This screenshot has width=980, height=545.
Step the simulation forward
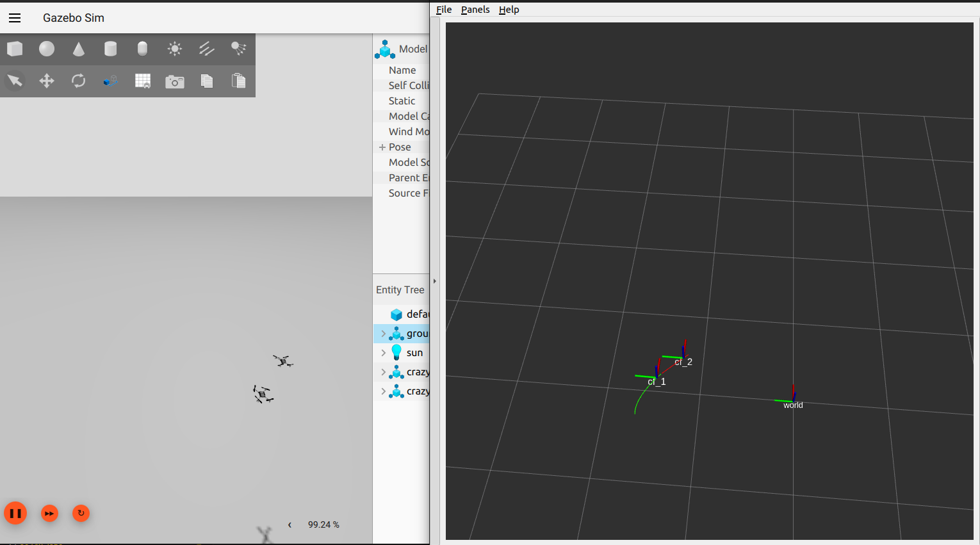pos(49,513)
